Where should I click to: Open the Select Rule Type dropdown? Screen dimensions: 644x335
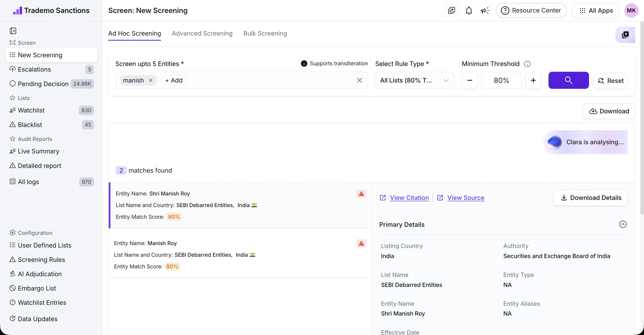pos(415,80)
